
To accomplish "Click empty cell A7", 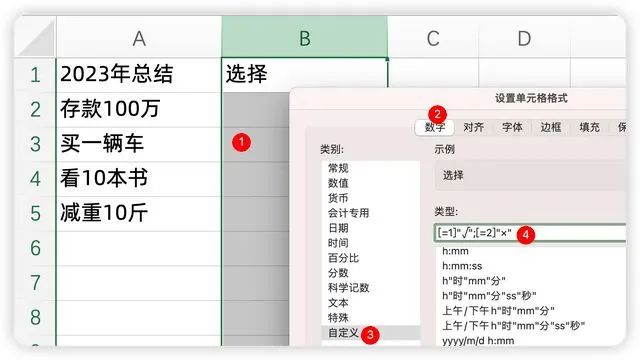I will tap(139, 283).
